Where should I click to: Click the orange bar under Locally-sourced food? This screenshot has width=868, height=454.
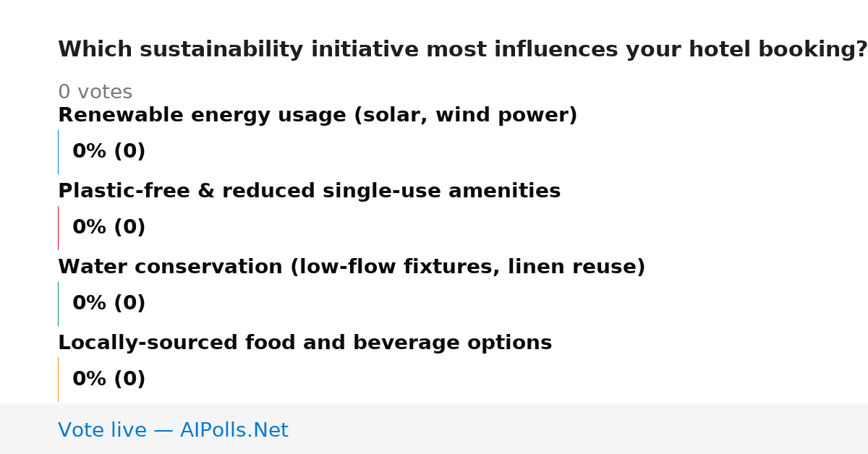(58, 380)
